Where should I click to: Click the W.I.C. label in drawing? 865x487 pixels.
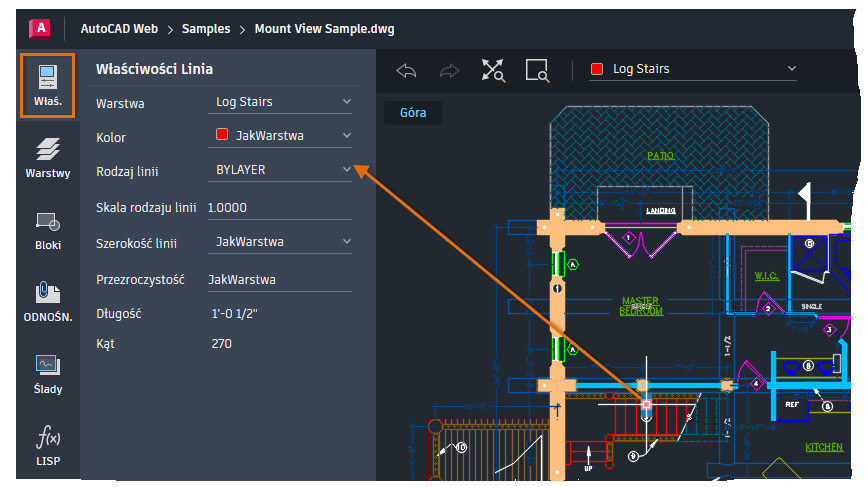[766, 276]
